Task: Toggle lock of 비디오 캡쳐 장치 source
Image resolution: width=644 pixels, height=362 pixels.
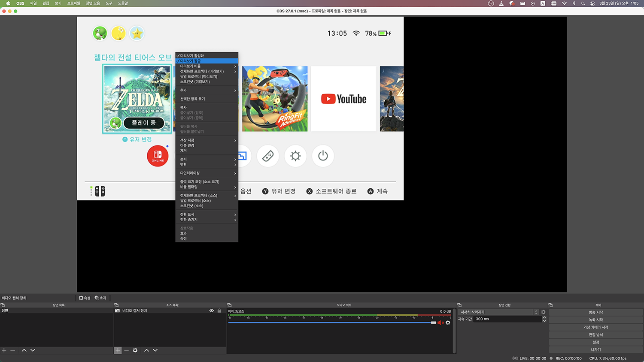Action: pyautogui.click(x=219, y=311)
